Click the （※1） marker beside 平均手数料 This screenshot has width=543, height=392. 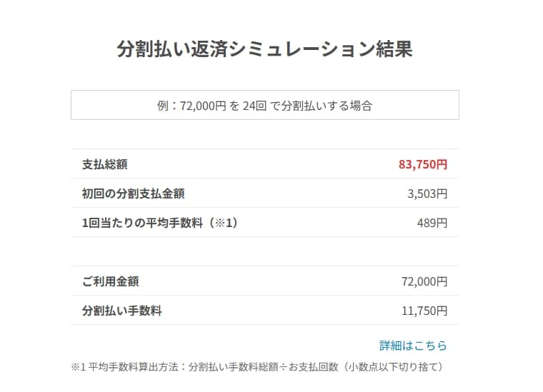221,223
